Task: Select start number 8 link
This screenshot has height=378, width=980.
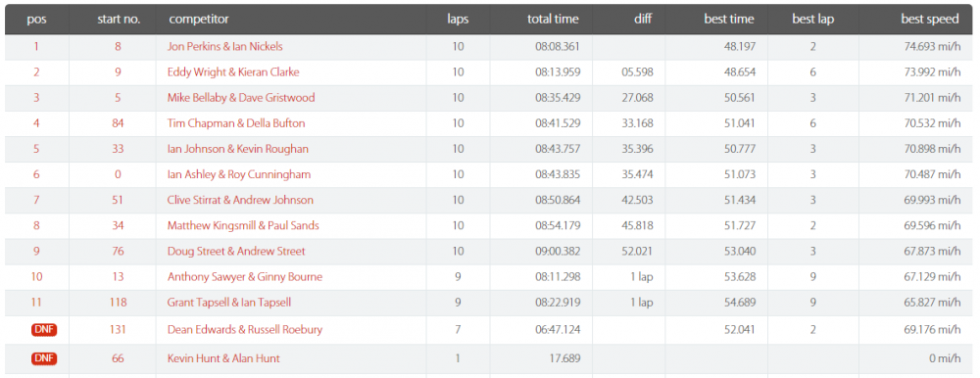Action: tap(119, 47)
